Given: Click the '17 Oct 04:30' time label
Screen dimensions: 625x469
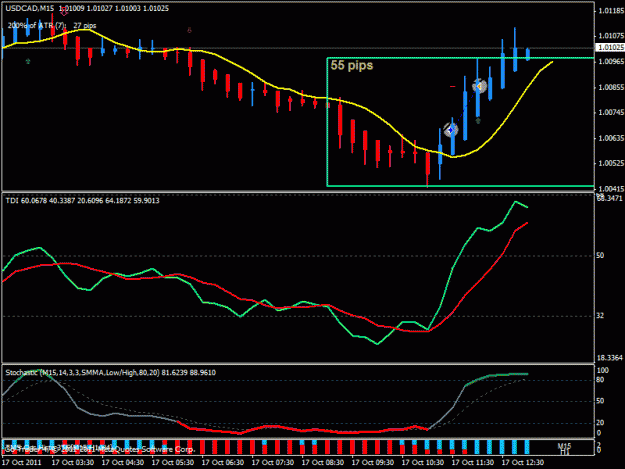Looking at the screenshot, I should tap(123, 462).
